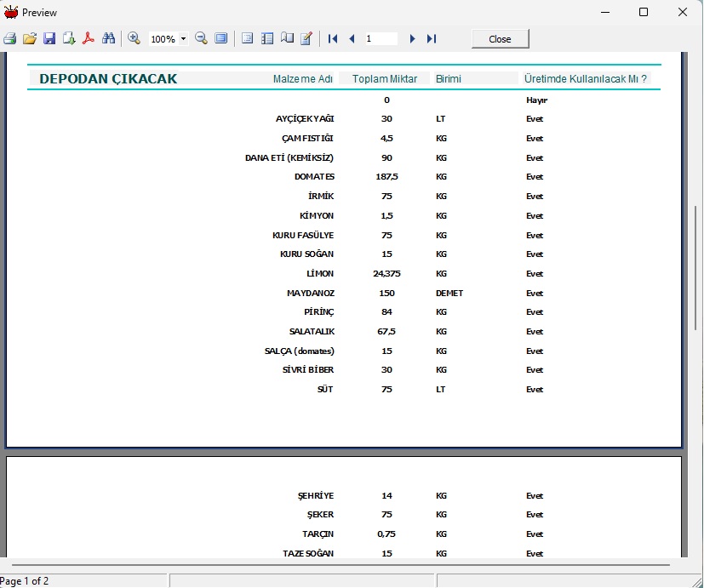Toggle full screen view icon
This screenshot has height=588, width=704.
(221, 39)
